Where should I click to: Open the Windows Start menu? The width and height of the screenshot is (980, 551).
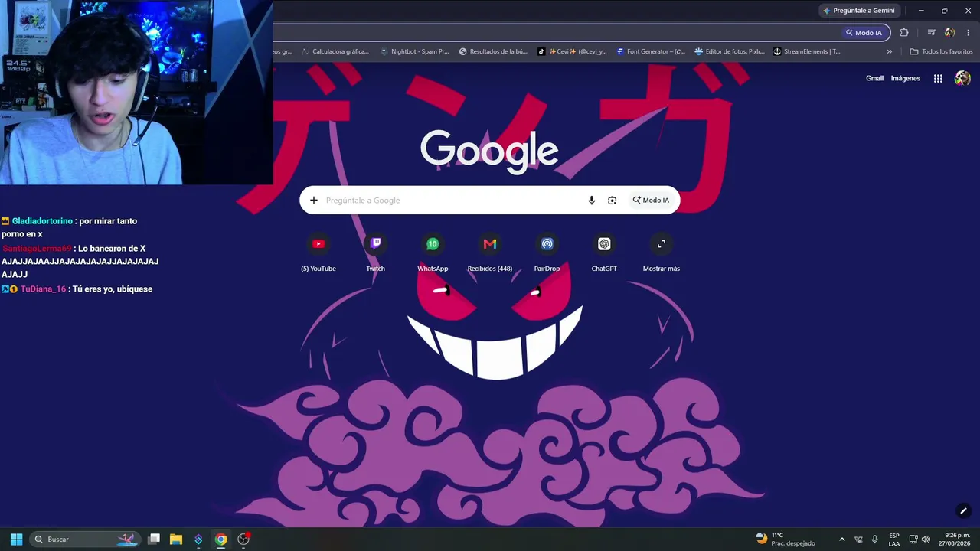coord(16,540)
